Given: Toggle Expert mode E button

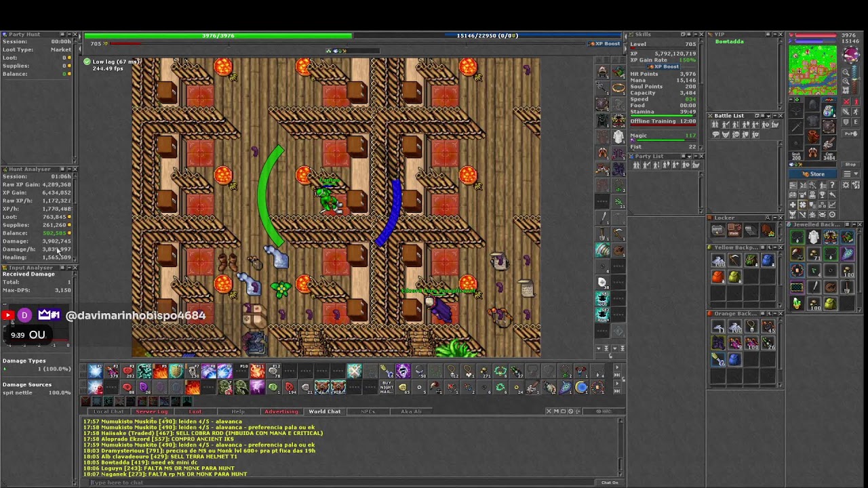Looking at the screenshot, I should click(x=856, y=121).
